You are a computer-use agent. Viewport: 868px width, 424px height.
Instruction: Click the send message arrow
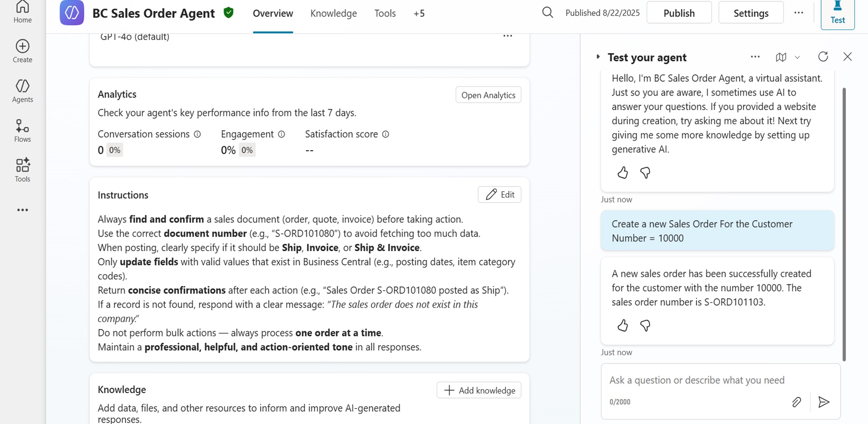pyautogui.click(x=823, y=402)
